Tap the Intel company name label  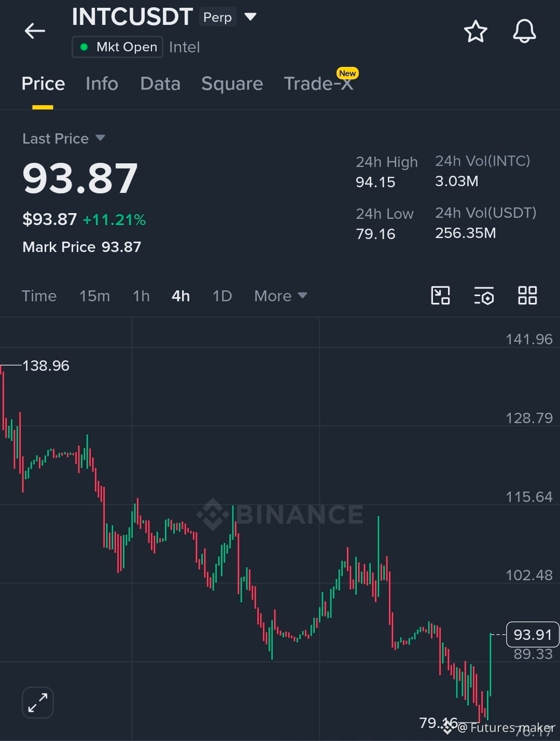pyautogui.click(x=184, y=47)
